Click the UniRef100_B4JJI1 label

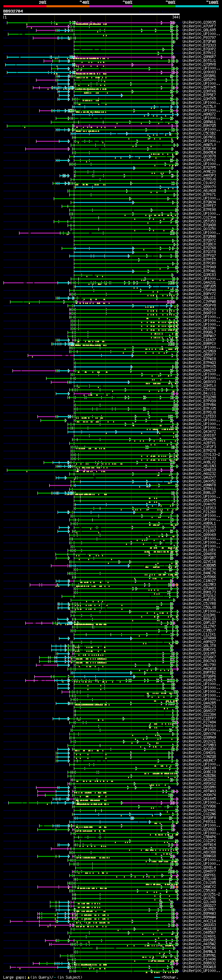tap(199, 393)
